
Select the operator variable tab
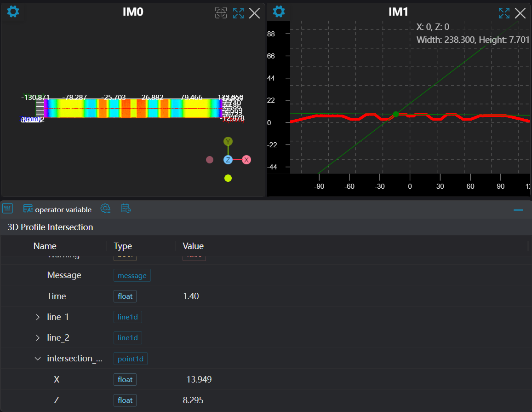click(x=57, y=209)
